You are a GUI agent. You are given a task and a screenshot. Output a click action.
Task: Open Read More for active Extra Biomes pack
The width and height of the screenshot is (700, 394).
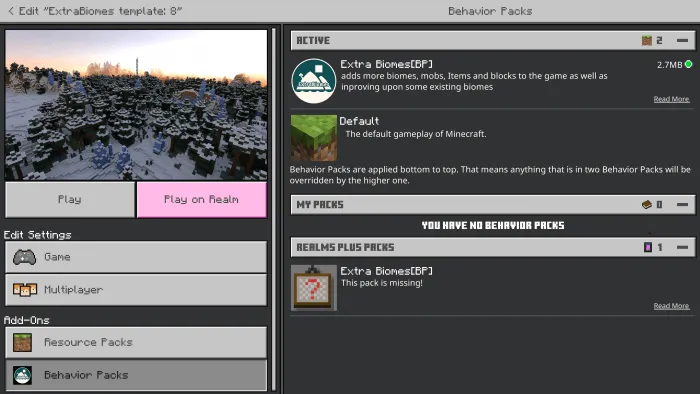(671, 99)
